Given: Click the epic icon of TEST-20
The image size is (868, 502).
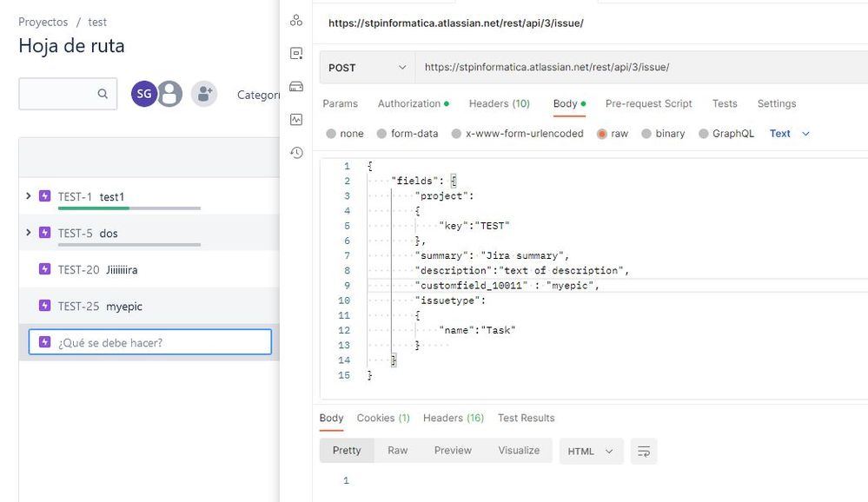Looking at the screenshot, I should 45,269.
